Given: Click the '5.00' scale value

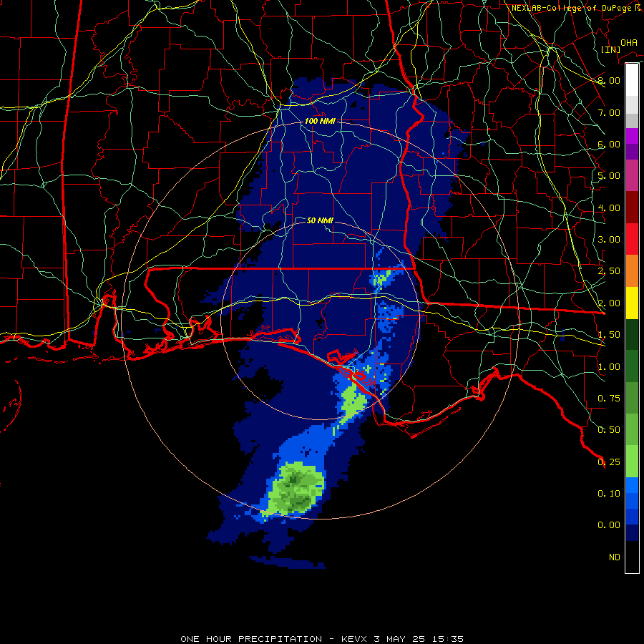Looking at the screenshot, I should 609,176.
